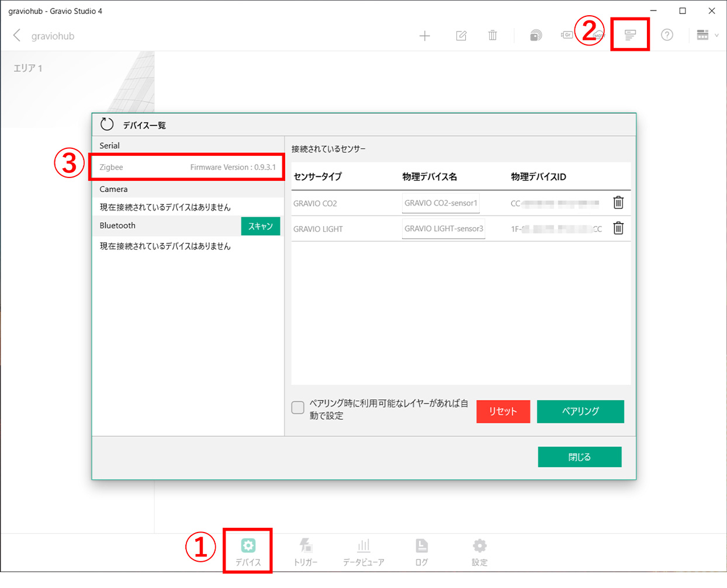
Task: Minimize the Gravio Studio window
Action: tap(653, 11)
